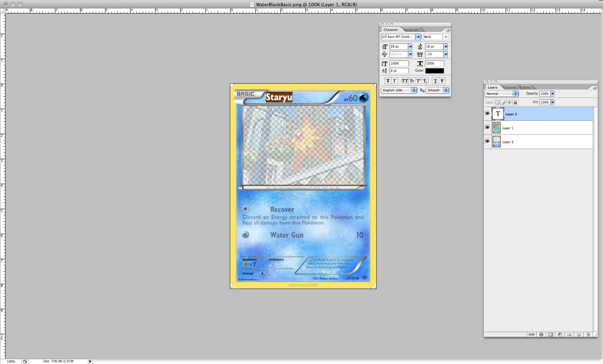Switch to the Paths tab

pyautogui.click(x=526, y=88)
